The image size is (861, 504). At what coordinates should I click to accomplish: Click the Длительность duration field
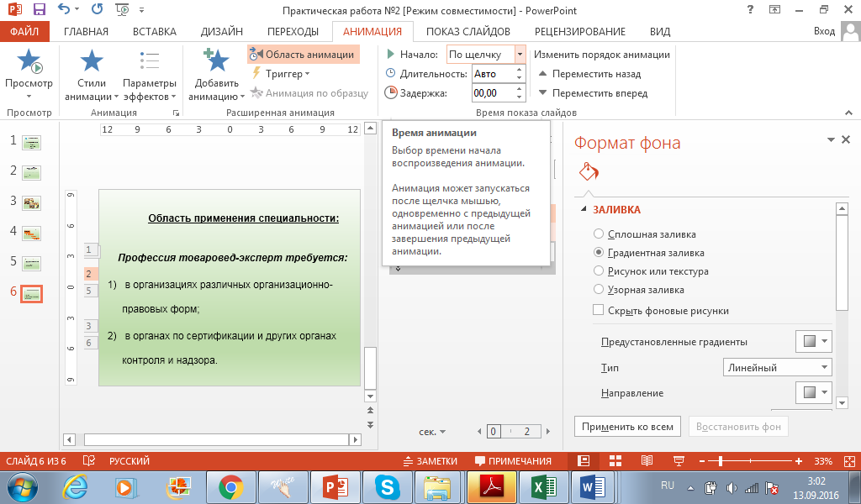[x=493, y=73]
